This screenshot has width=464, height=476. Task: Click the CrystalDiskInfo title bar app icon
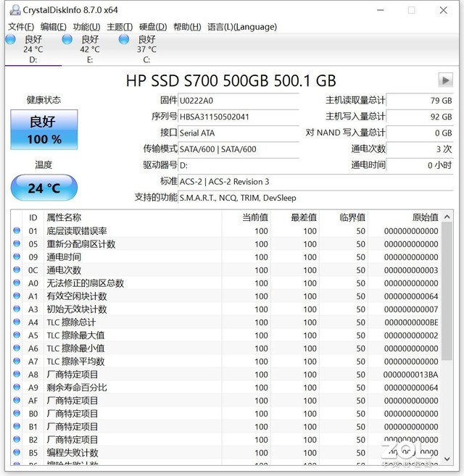pos(15,10)
